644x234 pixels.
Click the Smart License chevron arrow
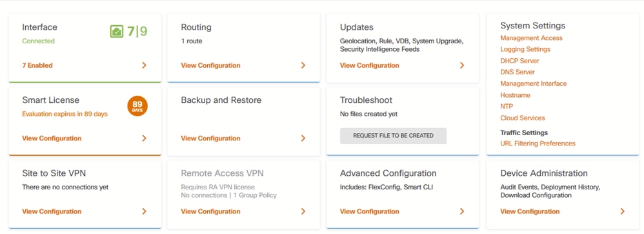coord(144,138)
